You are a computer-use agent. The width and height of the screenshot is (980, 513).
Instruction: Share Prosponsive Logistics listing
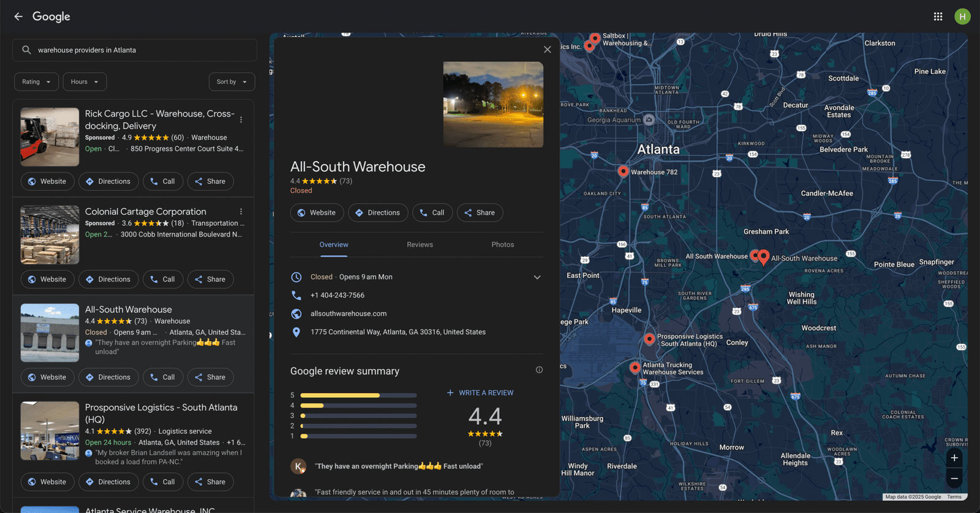tap(210, 482)
